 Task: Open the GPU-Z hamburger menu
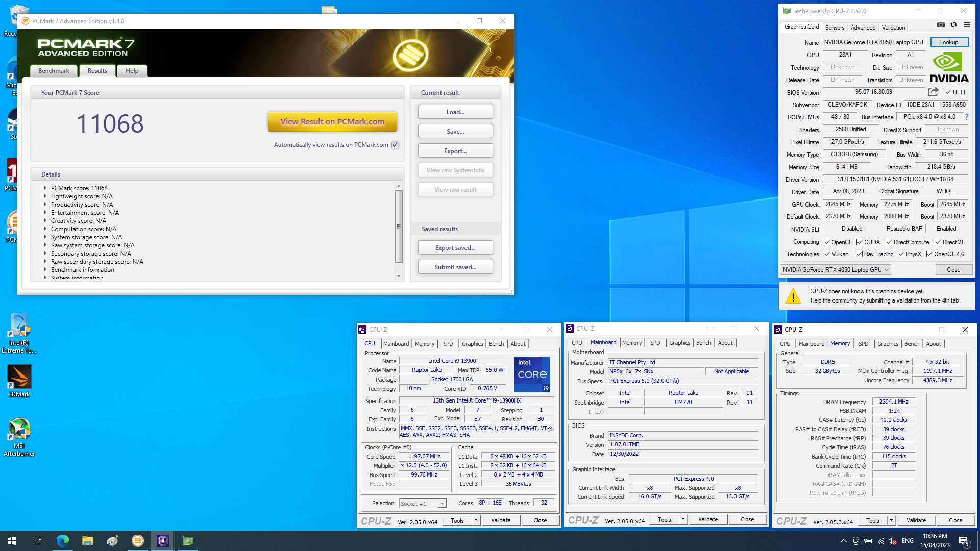pyautogui.click(x=967, y=24)
